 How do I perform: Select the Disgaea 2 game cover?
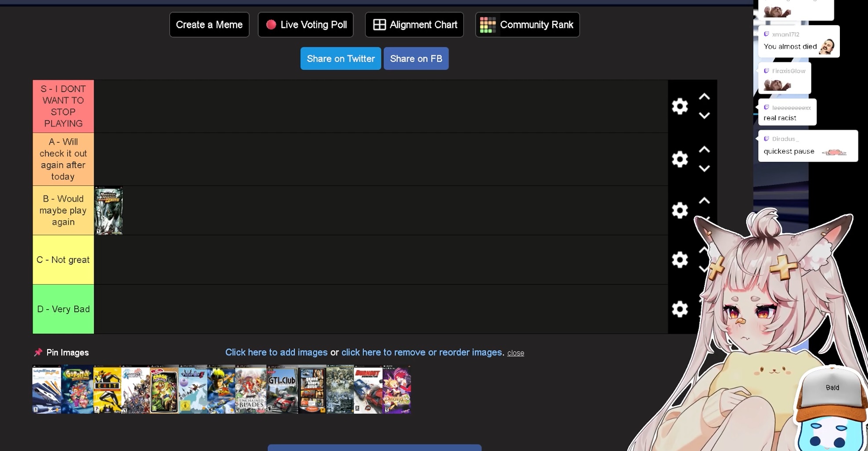pyautogui.click(x=397, y=390)
